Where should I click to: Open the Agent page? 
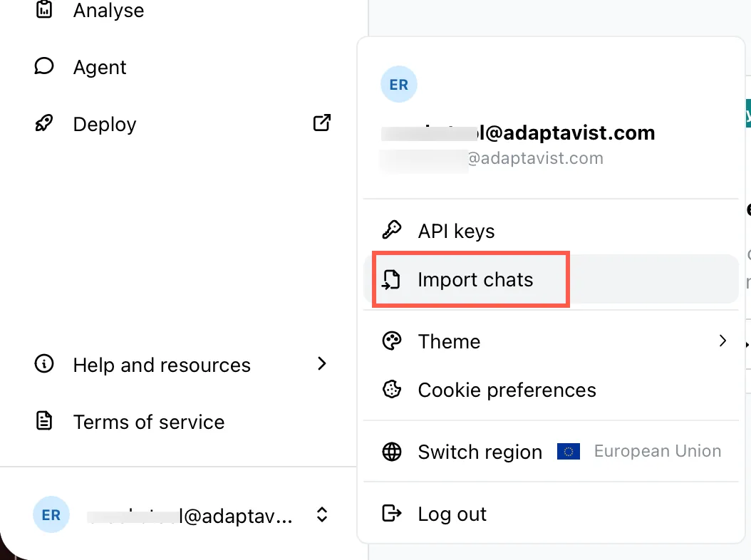tap(100, 67)
